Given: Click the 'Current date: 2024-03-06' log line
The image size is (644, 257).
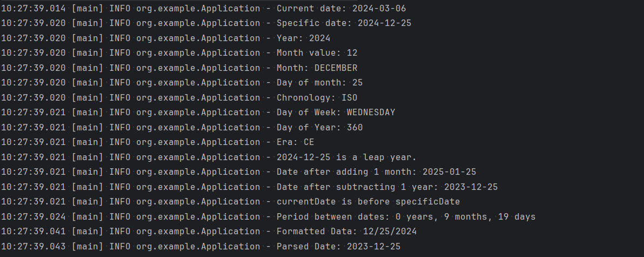Looking at the screenshot, I should (x=341, y=9).
